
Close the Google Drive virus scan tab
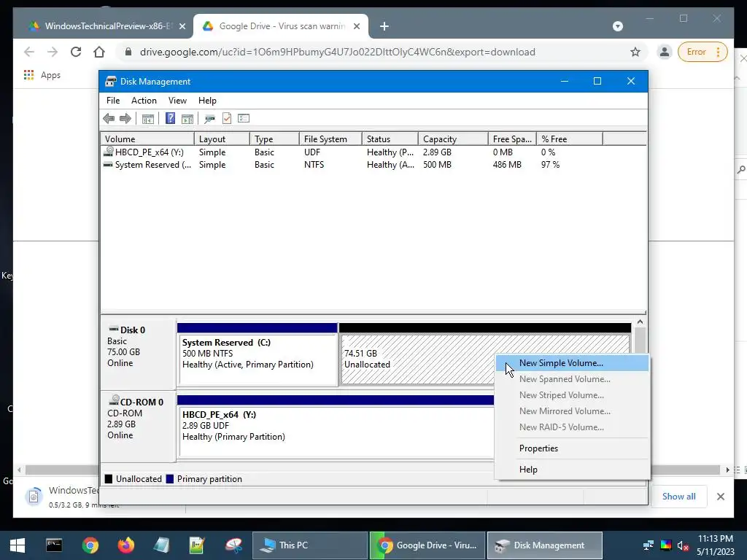[356, 26]
